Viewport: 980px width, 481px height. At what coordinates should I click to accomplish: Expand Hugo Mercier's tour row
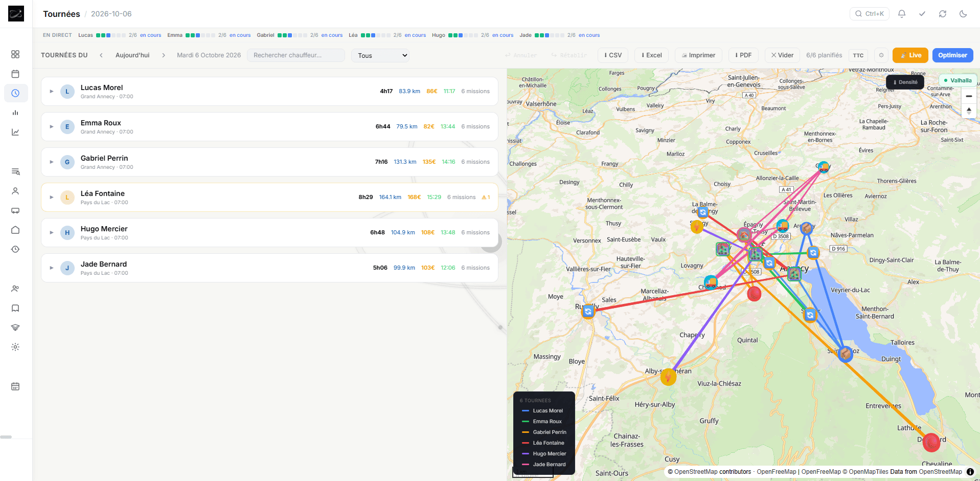[x=52, y=233]
